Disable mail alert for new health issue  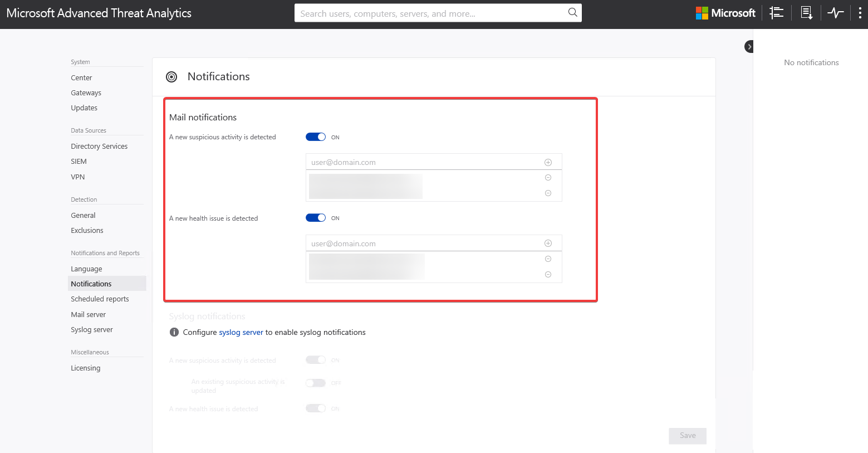pos(316,218)
